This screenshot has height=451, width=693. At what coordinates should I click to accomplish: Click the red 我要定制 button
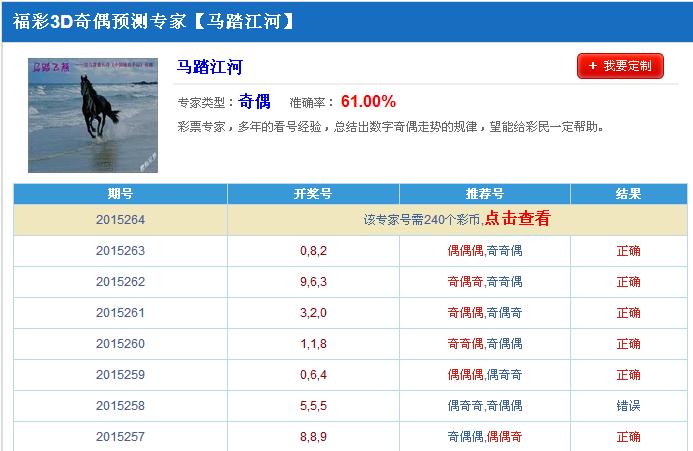tap(620, 66)
